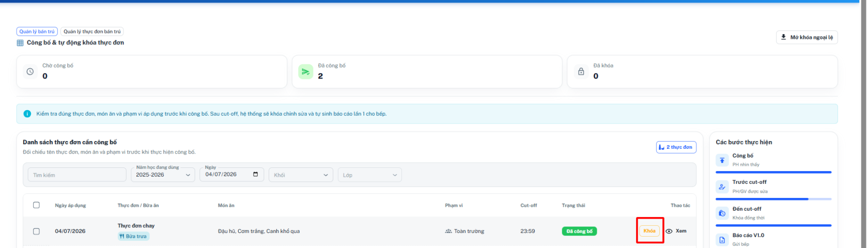868x248 pixels.
Task: Focus the Tìm kiếm search field
Action: click(x=77, y=175)
